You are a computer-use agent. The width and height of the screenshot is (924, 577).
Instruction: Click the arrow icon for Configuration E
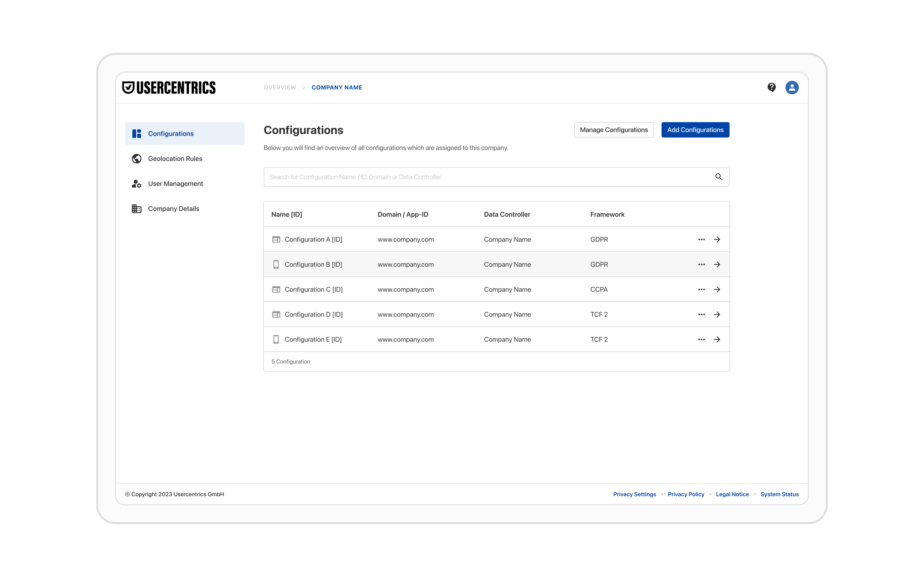717,339
